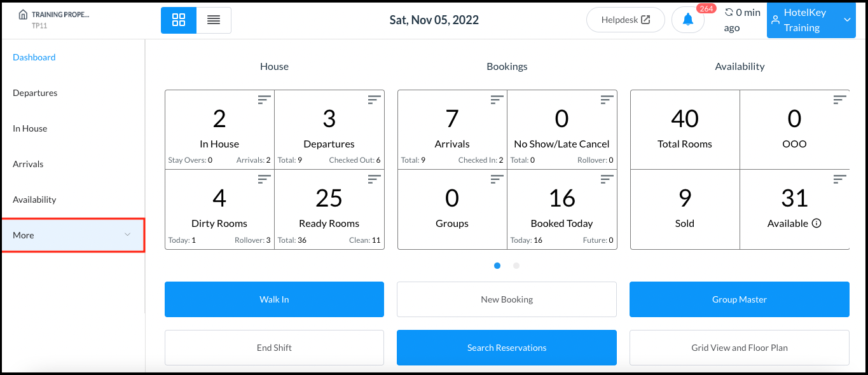Open Grid View and Floor Plan
This screenshot has width=868, height=375.
739,348
